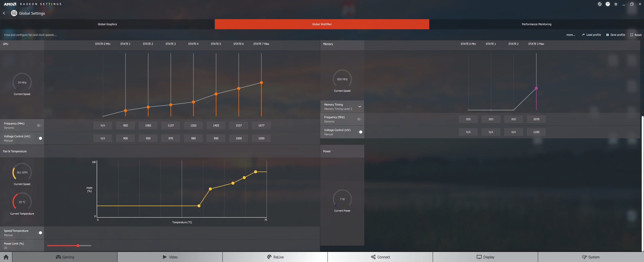Load a WattMan profile
This screenshot has height=262, width=644.
pyautogui.click(x=591, y=35)
